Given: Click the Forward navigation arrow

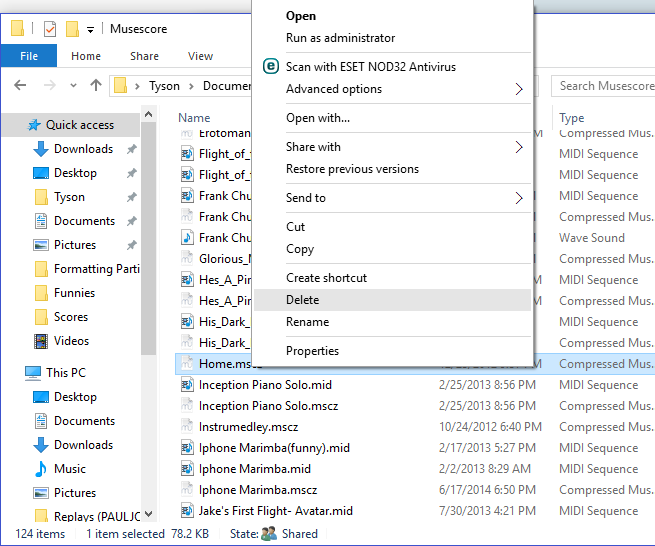Looking at the screenshot, I should (50, 85).
